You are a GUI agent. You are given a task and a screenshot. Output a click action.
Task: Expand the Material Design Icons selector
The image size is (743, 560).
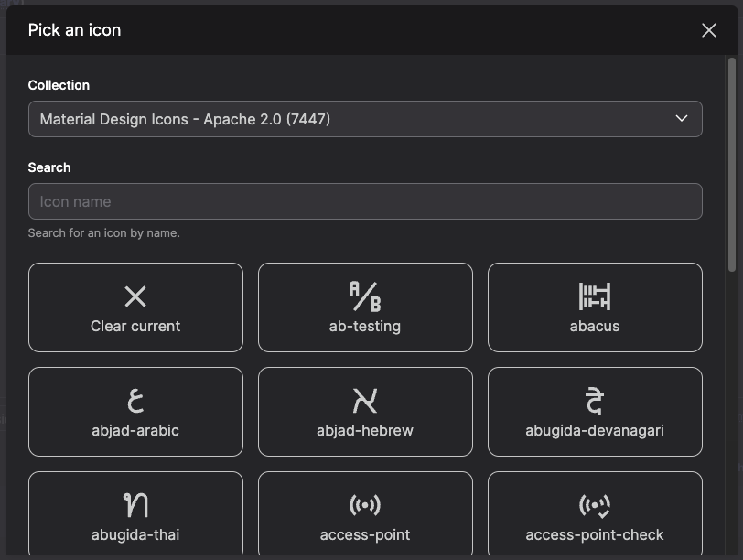(364, 119)
